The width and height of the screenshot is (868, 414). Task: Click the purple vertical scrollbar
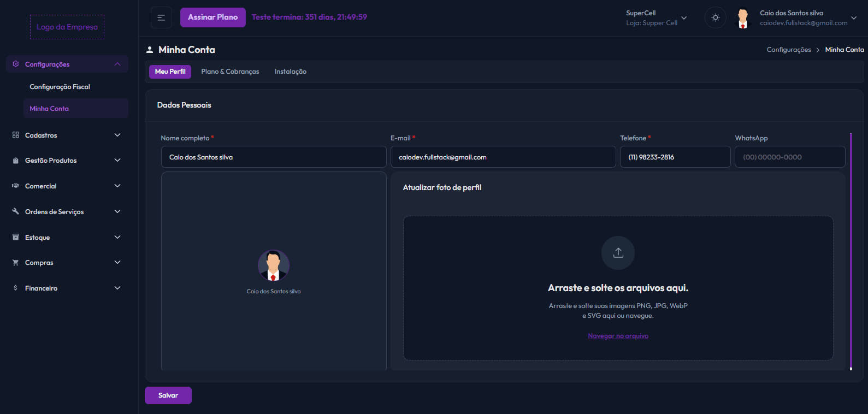pos(851,251)
